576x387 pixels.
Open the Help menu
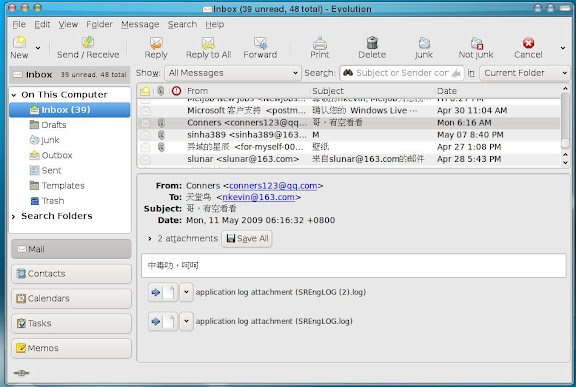pyautogui.click(x=215, y=24)
